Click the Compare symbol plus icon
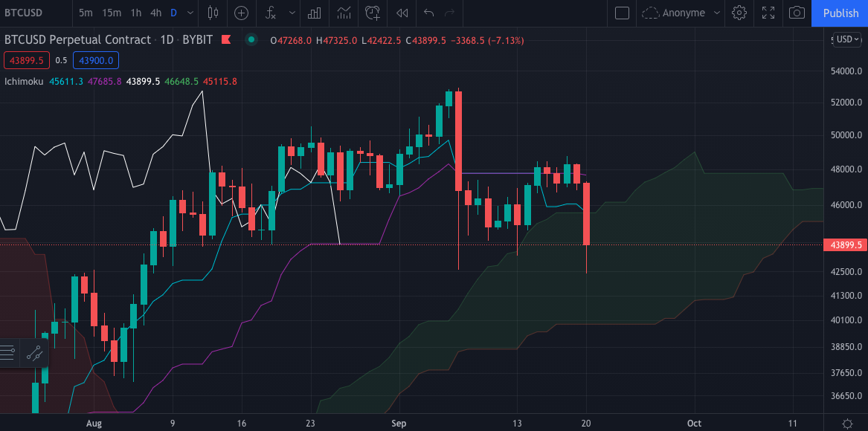Viewport: 868px width, 431px height. (241, 13)
